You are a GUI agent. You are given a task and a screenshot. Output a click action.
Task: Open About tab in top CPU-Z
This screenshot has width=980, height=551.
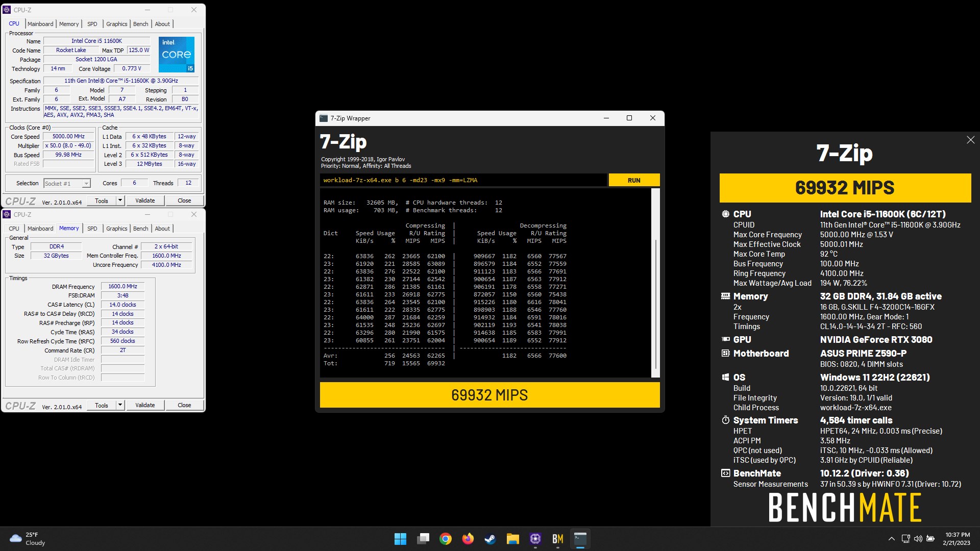point(162,24)
